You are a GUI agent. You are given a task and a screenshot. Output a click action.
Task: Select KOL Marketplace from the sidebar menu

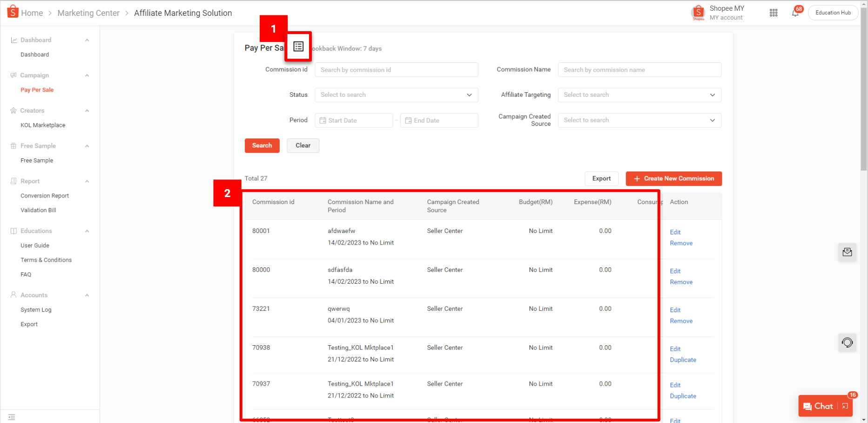[x=43, y=125]
